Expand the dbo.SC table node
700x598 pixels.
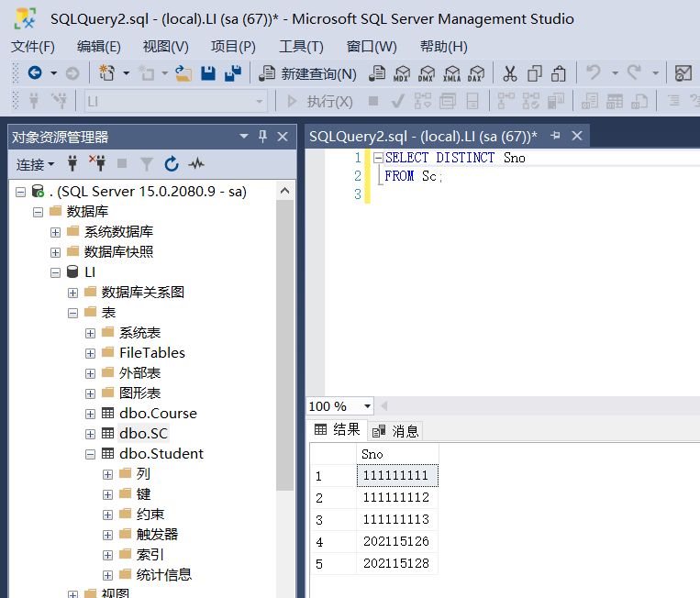pyautogui.click(x=90, y=434)
